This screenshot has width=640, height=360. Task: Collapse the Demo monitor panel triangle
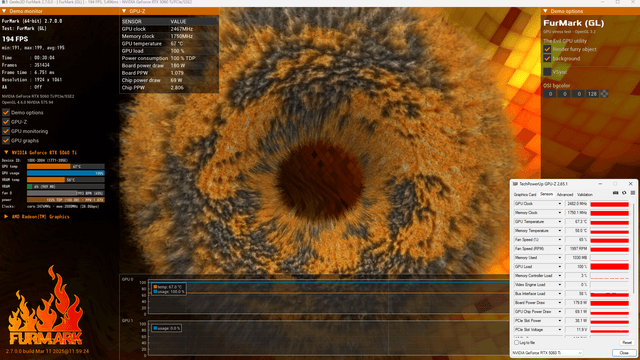(4, 11)
